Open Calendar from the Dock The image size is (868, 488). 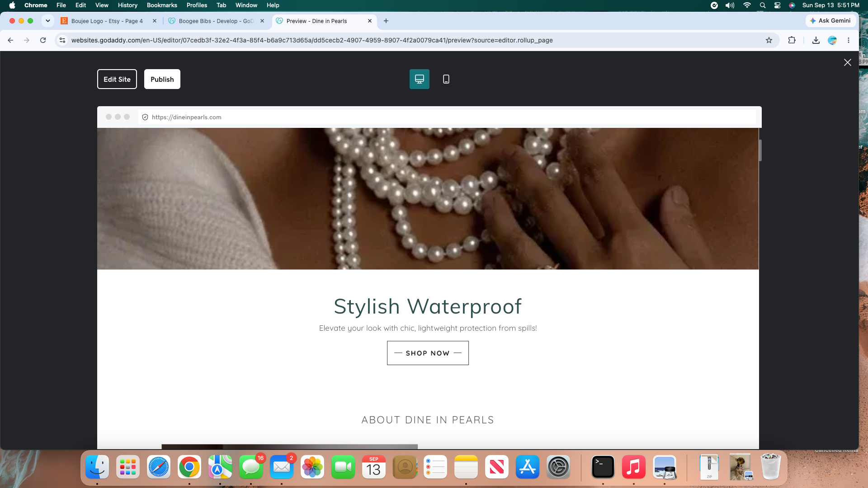[x=374, y=467]
